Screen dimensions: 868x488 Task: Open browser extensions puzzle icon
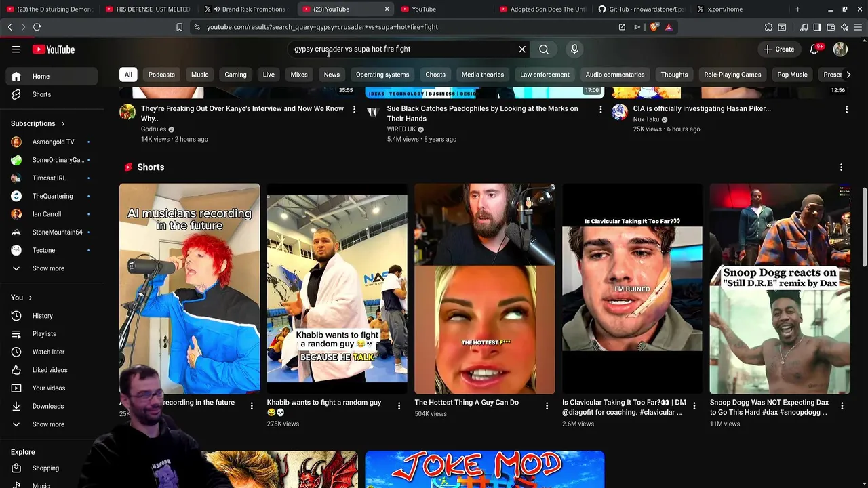point(768,27)
